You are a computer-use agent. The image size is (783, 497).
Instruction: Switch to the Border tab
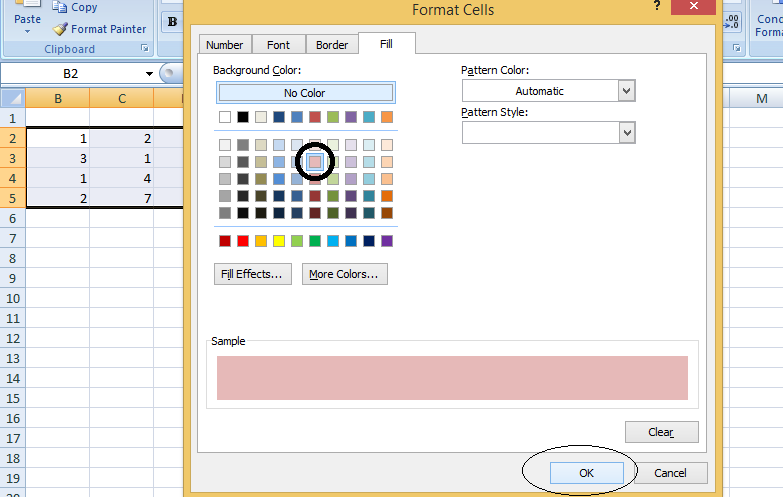tap(332, 45)
